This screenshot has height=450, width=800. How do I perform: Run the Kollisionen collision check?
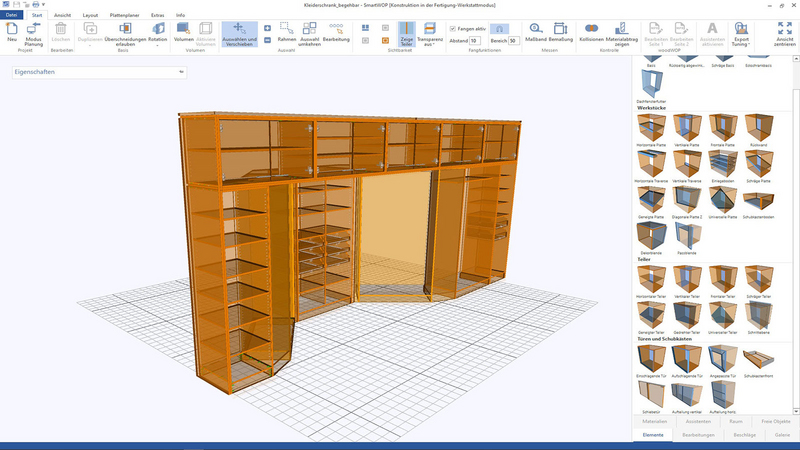[x=591, y=33]
